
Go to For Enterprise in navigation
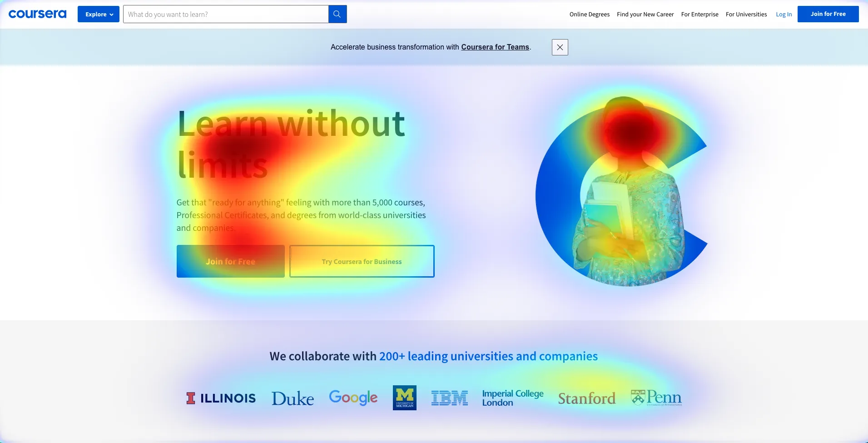coord(699,15)
